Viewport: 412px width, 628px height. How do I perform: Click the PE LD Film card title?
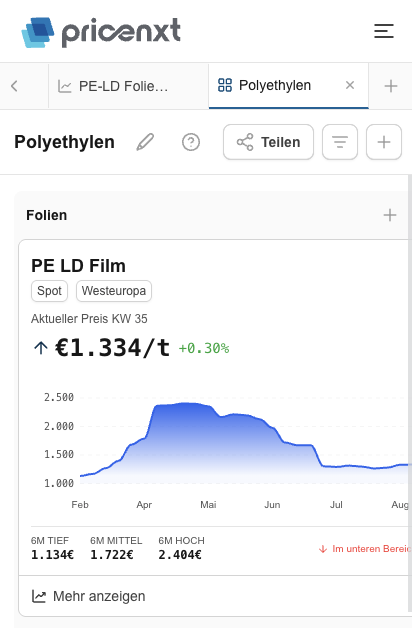[x=78, y=266]
